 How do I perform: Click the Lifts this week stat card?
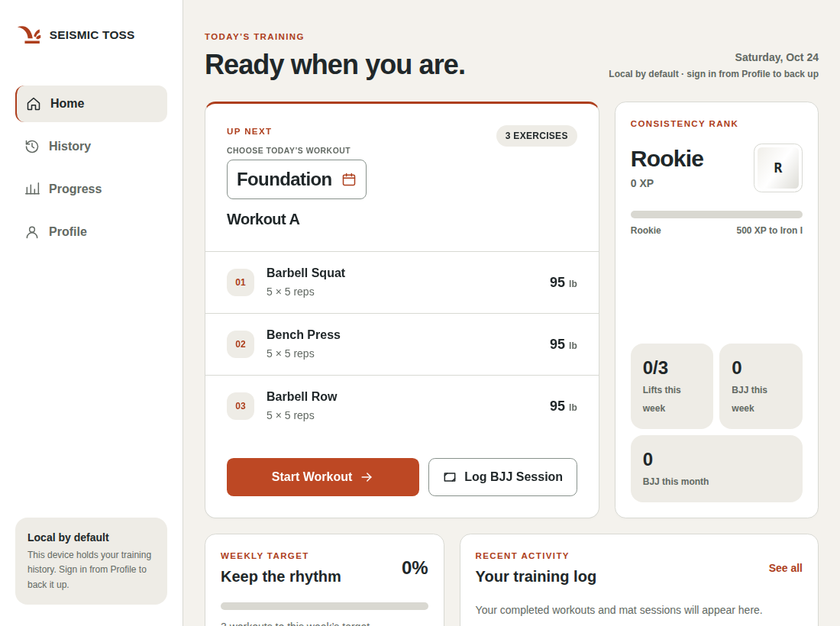click(672, 386)
